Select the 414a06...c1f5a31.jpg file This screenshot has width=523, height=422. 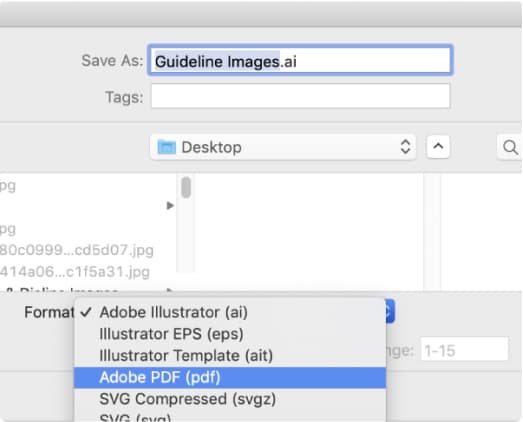pos(75,272)
